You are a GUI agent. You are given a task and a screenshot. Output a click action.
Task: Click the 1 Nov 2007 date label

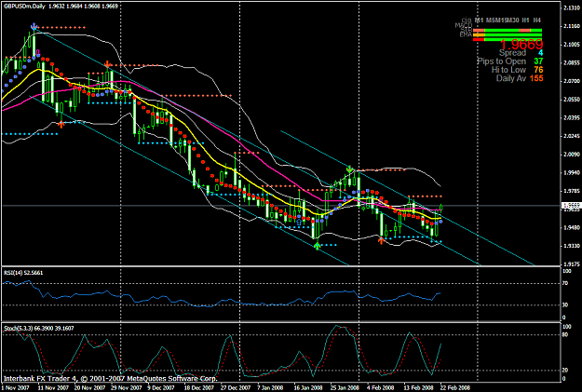16,388
